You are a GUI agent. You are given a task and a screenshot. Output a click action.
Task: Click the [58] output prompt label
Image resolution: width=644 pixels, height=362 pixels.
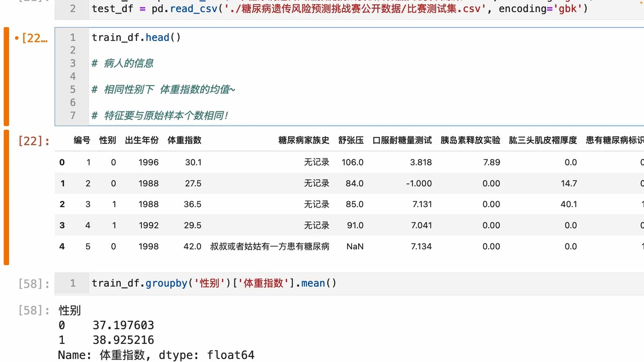tap(34, 311)
